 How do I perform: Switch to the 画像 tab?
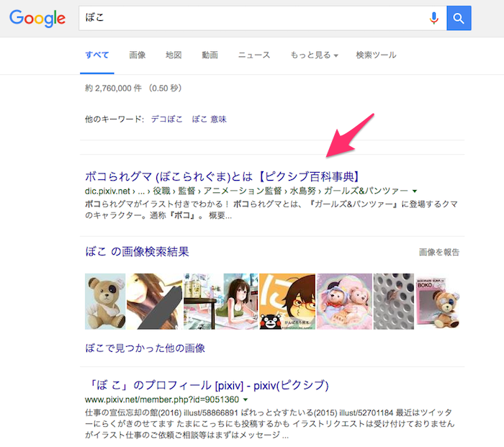click(138, 55)
